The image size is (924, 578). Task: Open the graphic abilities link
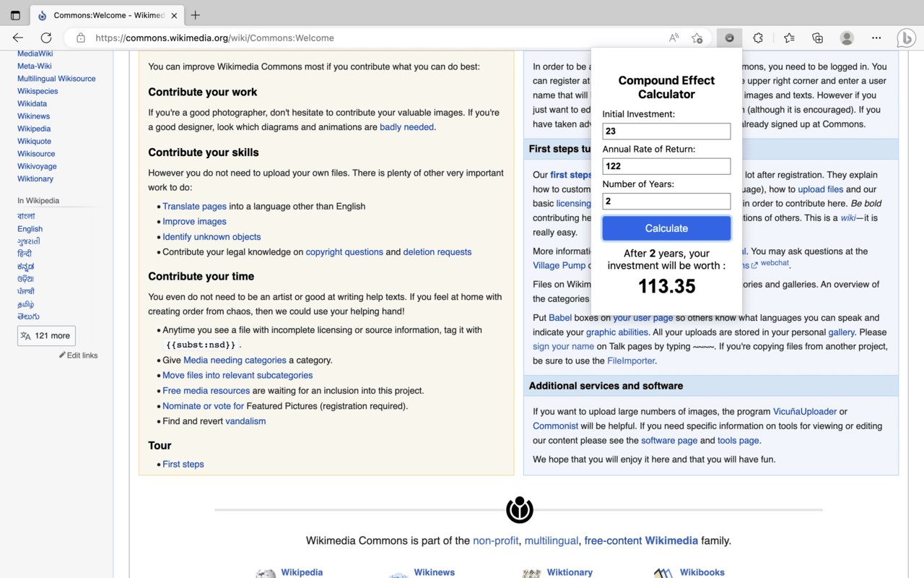(x=617, y=332)
